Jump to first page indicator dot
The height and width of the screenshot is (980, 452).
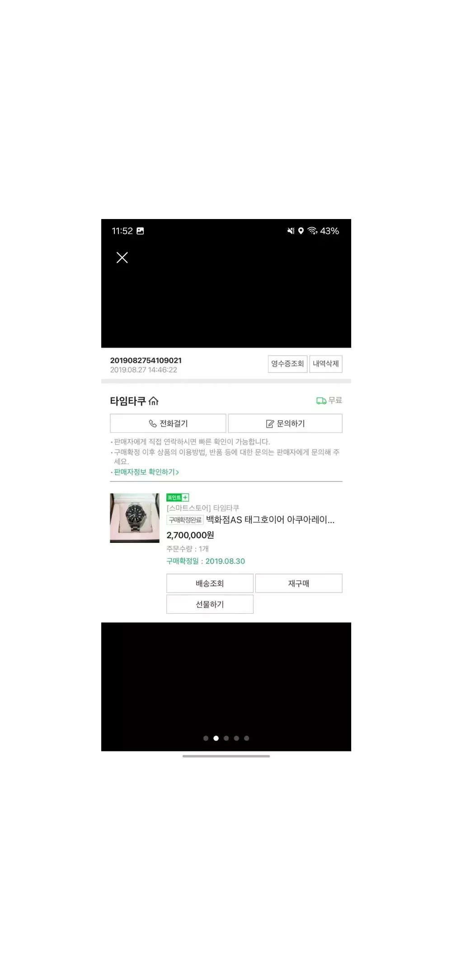point(206,738)
